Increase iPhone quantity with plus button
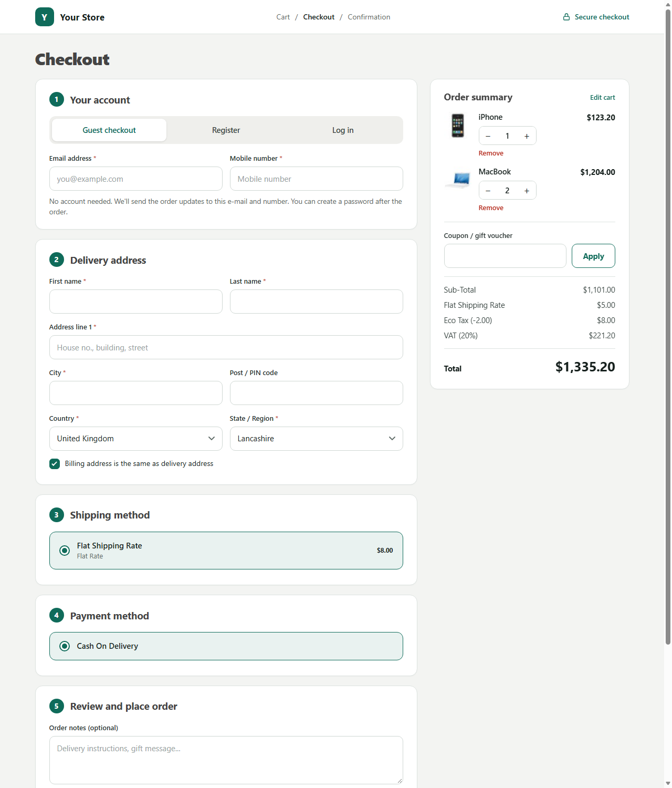The height and width of the screenshot is (788, 672). pyautogui.click(x=527, y=136)
